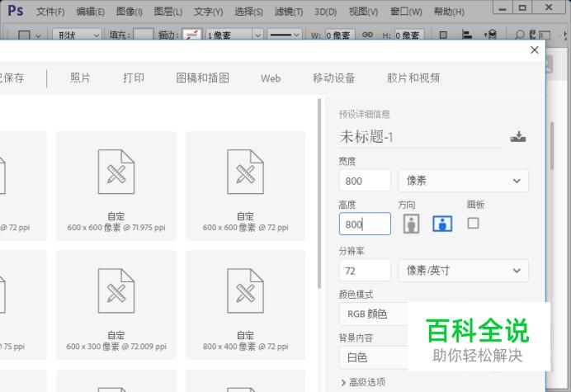
Task: Click the 宽度 width input field
Action: point(365,181)
